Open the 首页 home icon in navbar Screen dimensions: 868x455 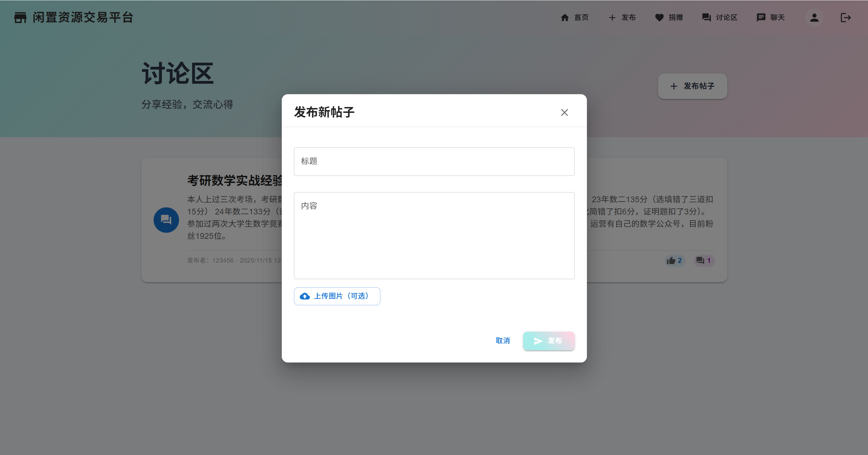pyautogui.click(x=565, y=17)
